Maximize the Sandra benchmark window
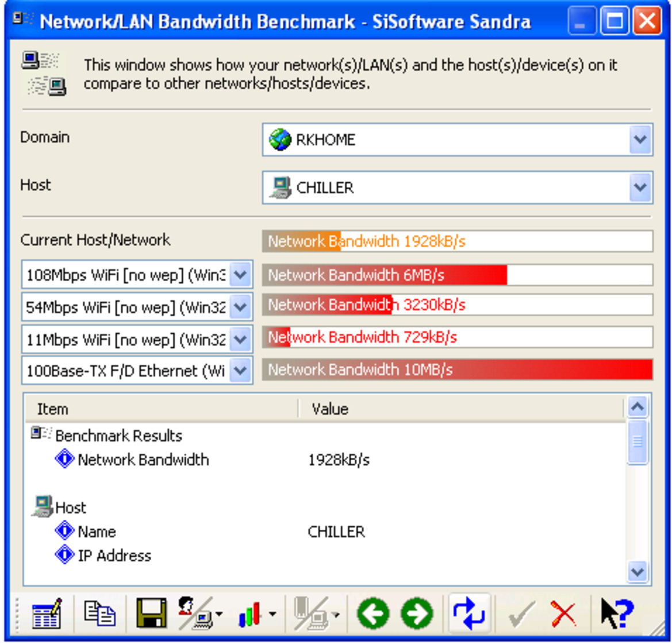The height and width of the screenshot is (643, 672). [x=615, y=21]
